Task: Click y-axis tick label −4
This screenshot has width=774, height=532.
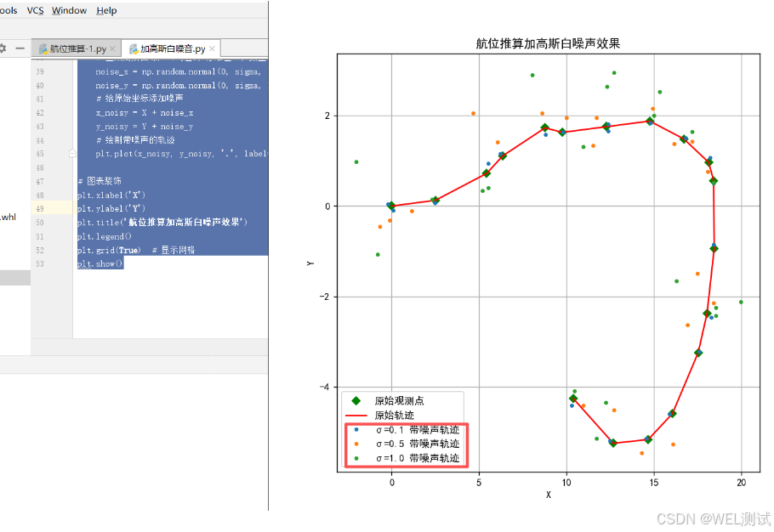Action: tap(324, 387)
